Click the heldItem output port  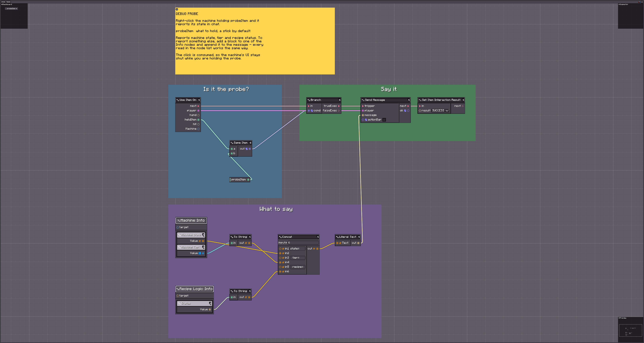199,120
